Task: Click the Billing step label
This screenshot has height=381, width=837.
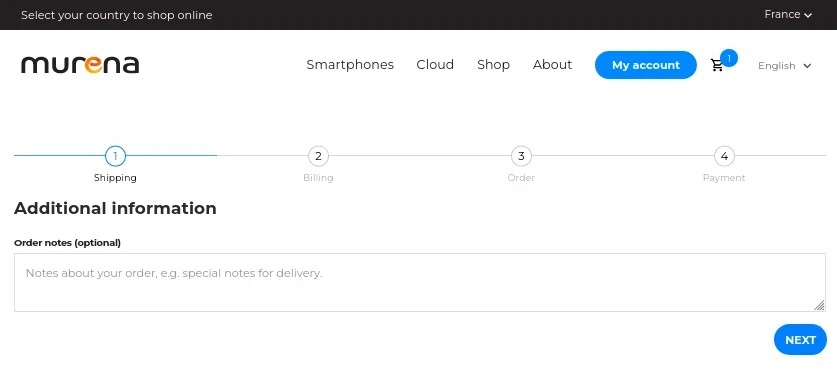Action: pyautogui.click(x=318, y=178)
